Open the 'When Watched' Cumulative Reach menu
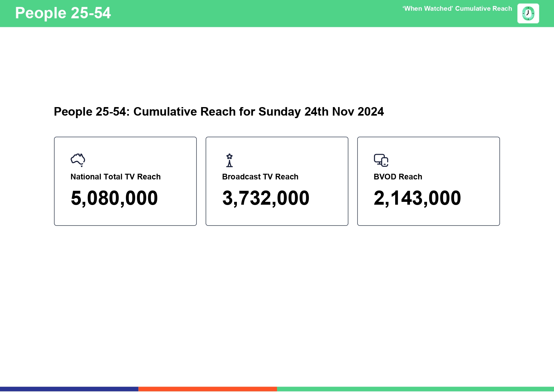The image size is (554, 392). [457, 9]
